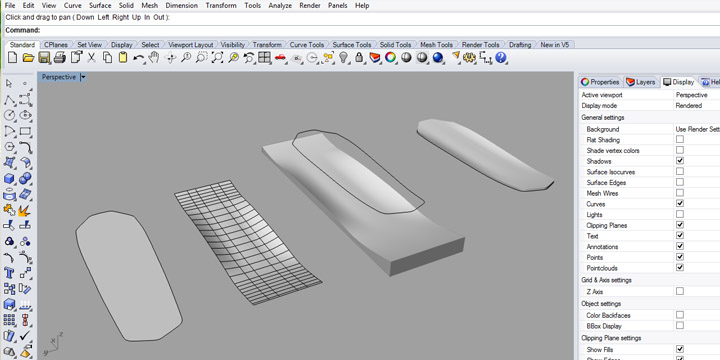Click the Explode icon in left sidebar
Viewport: 720px width, 360px height.
click(25, 210)
